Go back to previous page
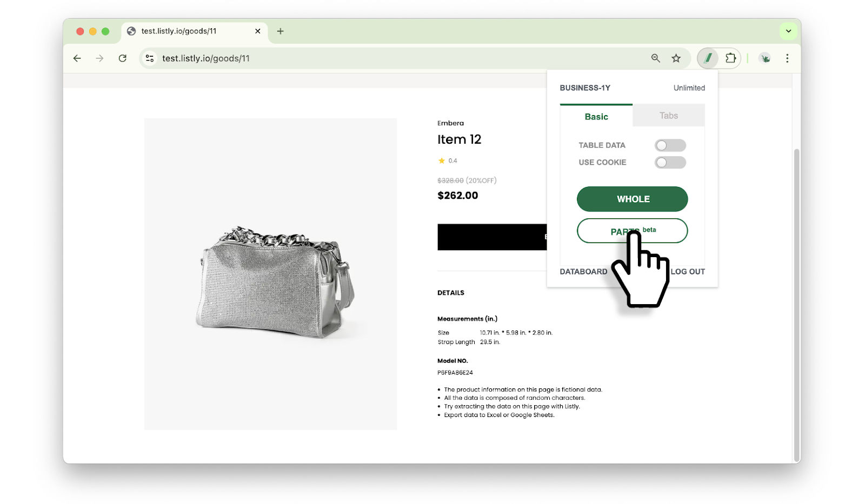The image size is (865, 504). pyautogui.click(x=77, y=58)
